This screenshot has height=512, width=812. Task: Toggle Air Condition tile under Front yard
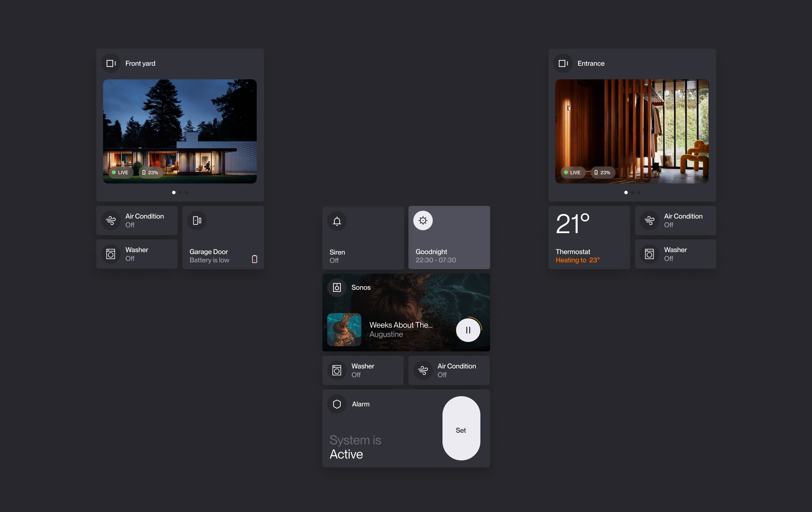137,220
